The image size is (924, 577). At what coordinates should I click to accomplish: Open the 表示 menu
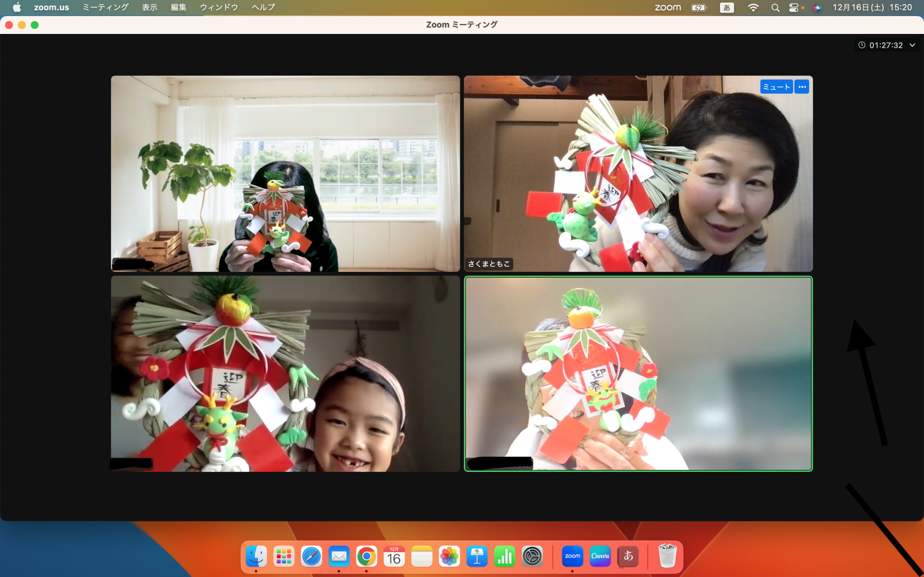pyautogui.click(x=150, y=7)
